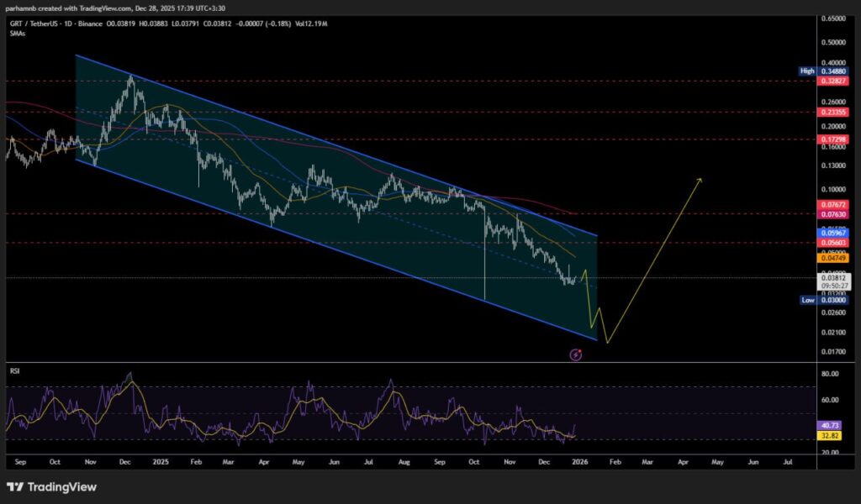
Task: Click the TradingView logo
Action: tap(51, 487)
